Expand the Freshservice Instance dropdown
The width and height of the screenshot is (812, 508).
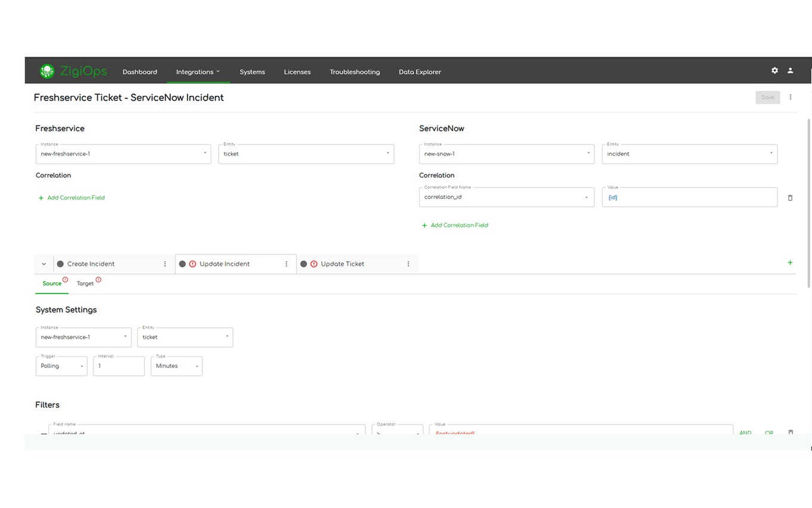tap(123, 154)
